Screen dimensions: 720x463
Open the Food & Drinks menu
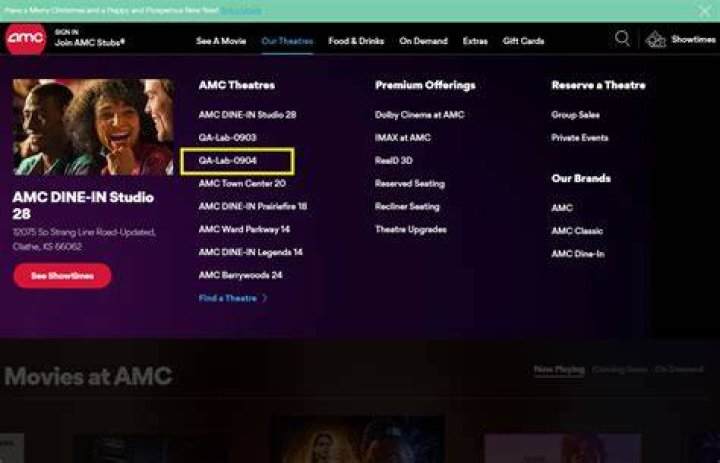(356, 41)
